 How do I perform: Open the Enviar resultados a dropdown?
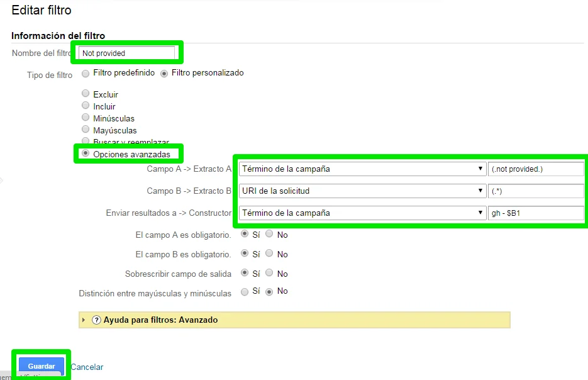[x=362, y=213]
